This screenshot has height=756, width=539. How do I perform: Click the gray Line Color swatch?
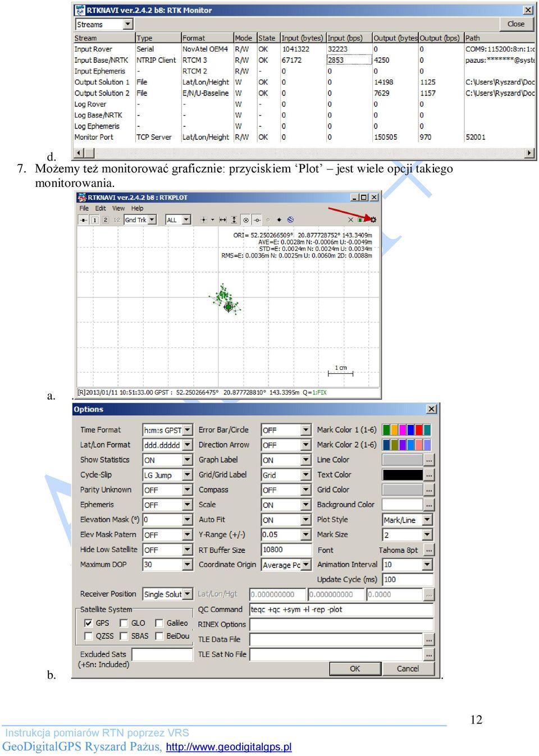click(403, 460)
